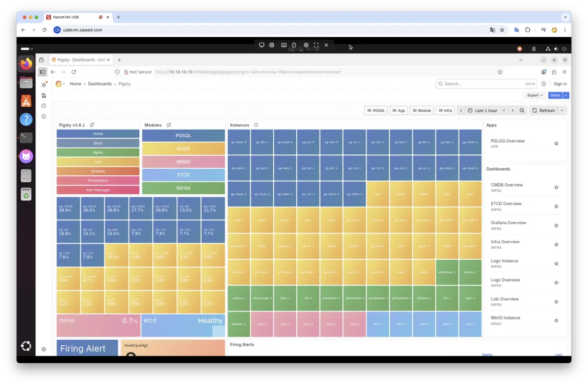
Task: Open the Prometheus link in Pigsty panel
Action: (98, 180)
